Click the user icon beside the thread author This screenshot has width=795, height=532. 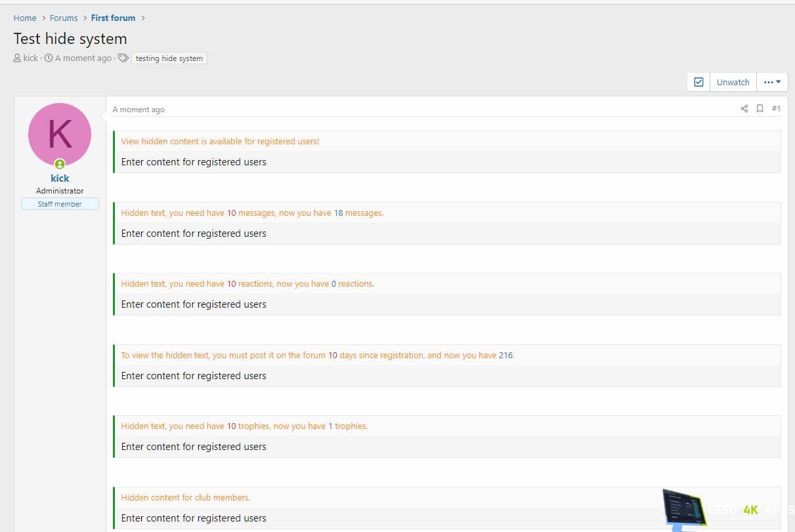[x=17, y=58]
